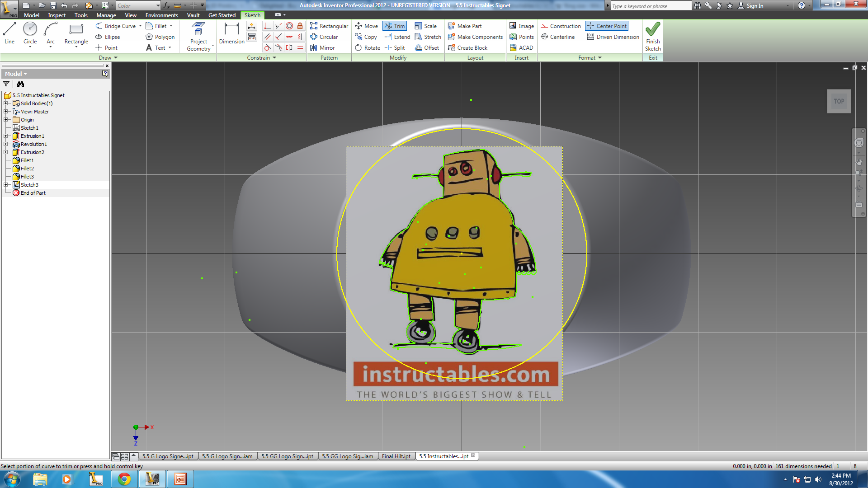The image size is (868, 488).
Task: Select the Move tool
Action: pos(366,26)
